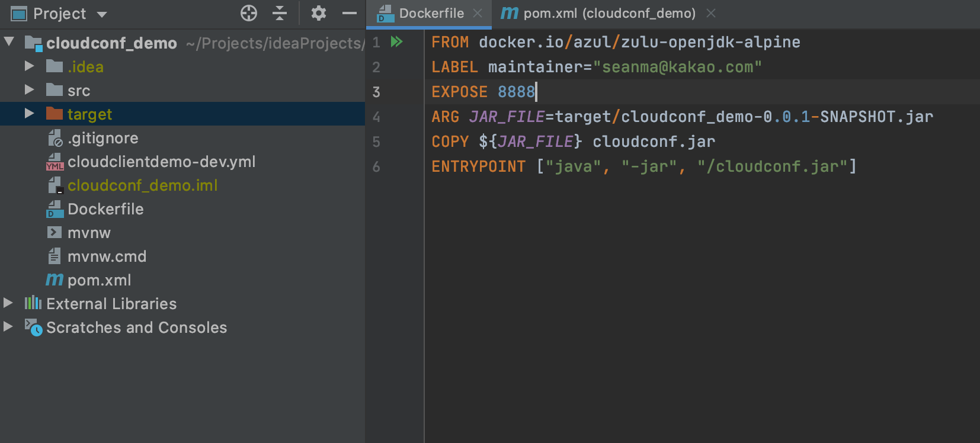Expand the target folder
Viewport: 980px width, 443px height.
[29, 113]
